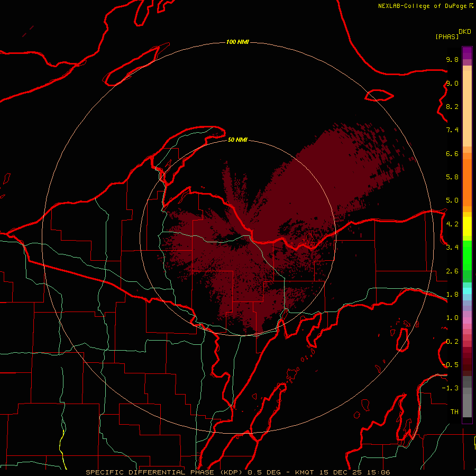
Task: Click the NEXLAB-College of DuPage credit text
Action: pyautogui.click(x=422, y=6)
